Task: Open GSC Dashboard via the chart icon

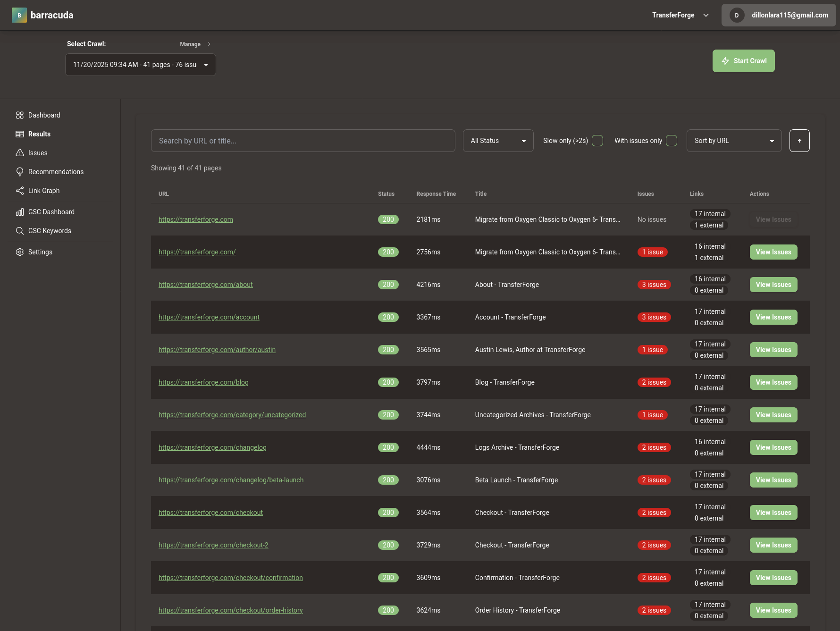Action: pos(20,211)
